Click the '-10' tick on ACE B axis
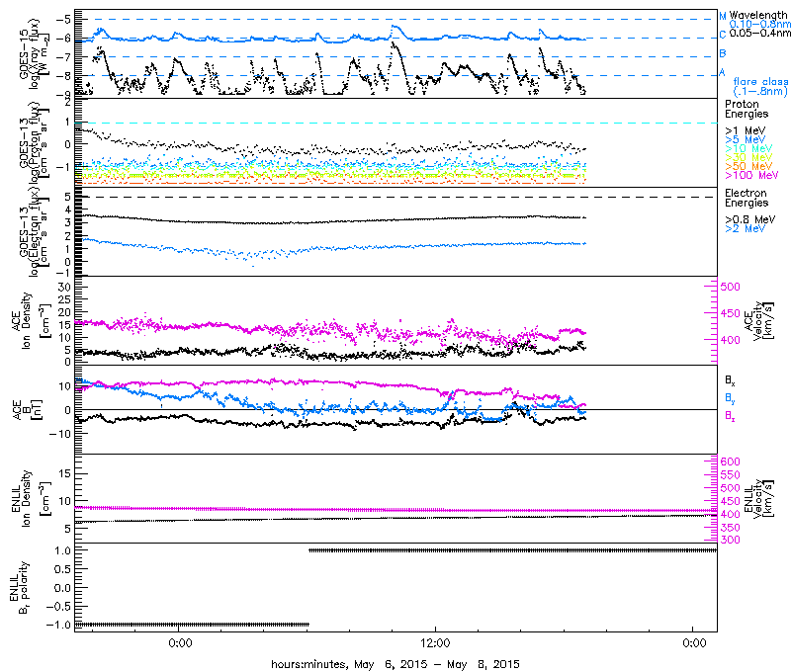791x672 pixels. 59,434
